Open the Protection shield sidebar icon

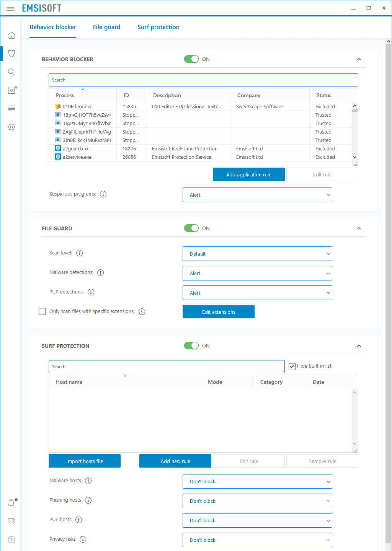click(x=11, y=54)
